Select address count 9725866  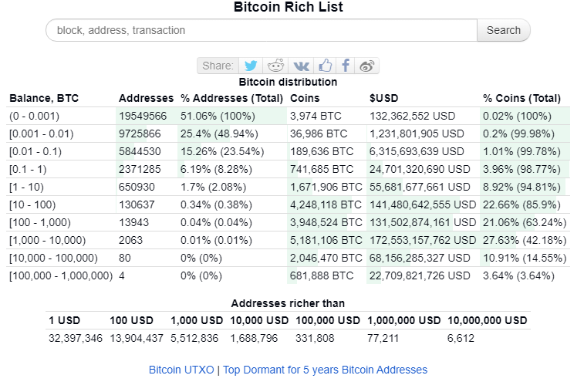coord(140,133)
